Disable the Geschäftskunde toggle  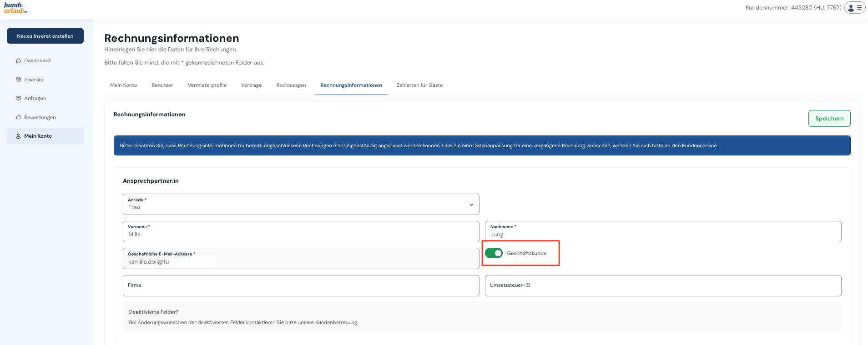coord(494,253)
